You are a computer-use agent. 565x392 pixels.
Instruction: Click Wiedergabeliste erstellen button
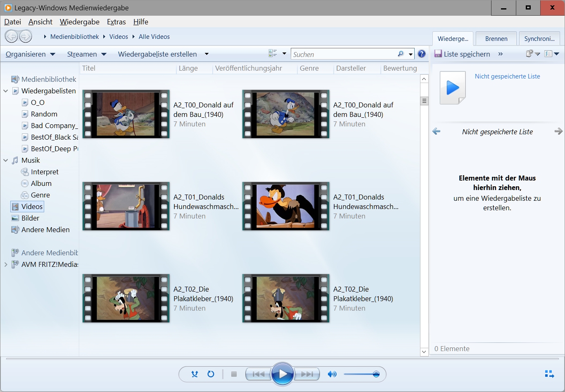point(157,54)
